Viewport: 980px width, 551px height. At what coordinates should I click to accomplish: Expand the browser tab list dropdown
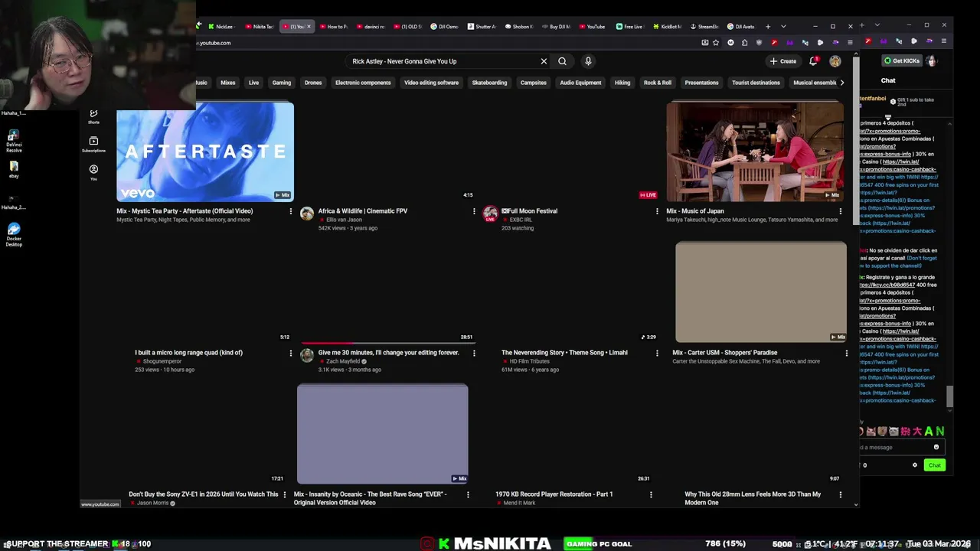pyautogui.click(x=783, y=27)
